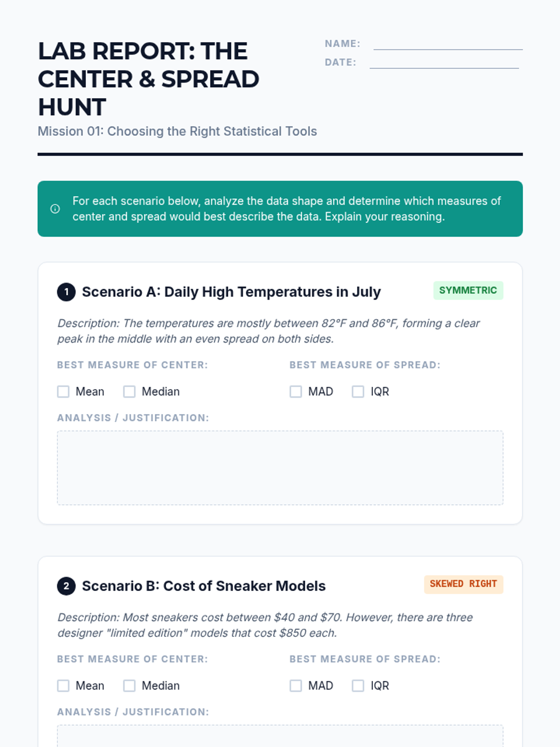Click Scenario B Cost of Sneaker Models heading

coord(203,586)
